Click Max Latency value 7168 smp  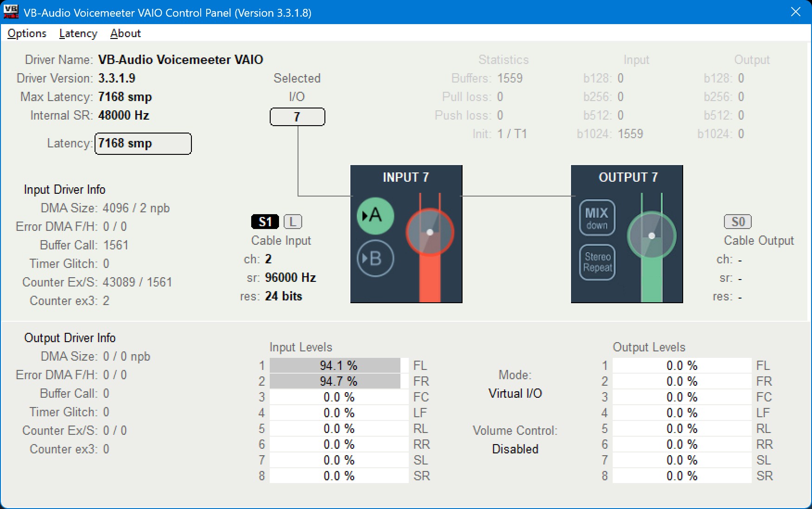pos(125,96)
